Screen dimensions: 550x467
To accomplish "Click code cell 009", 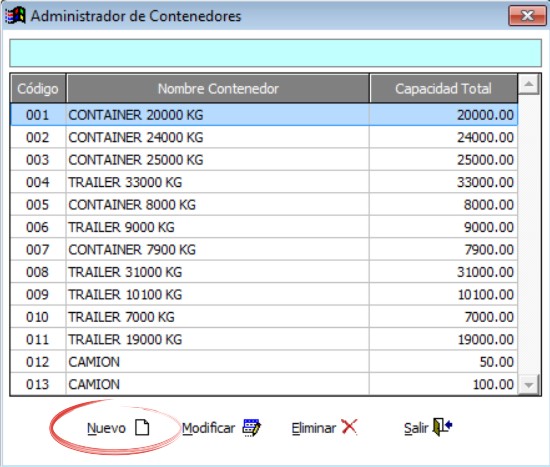I will (38, 294).
